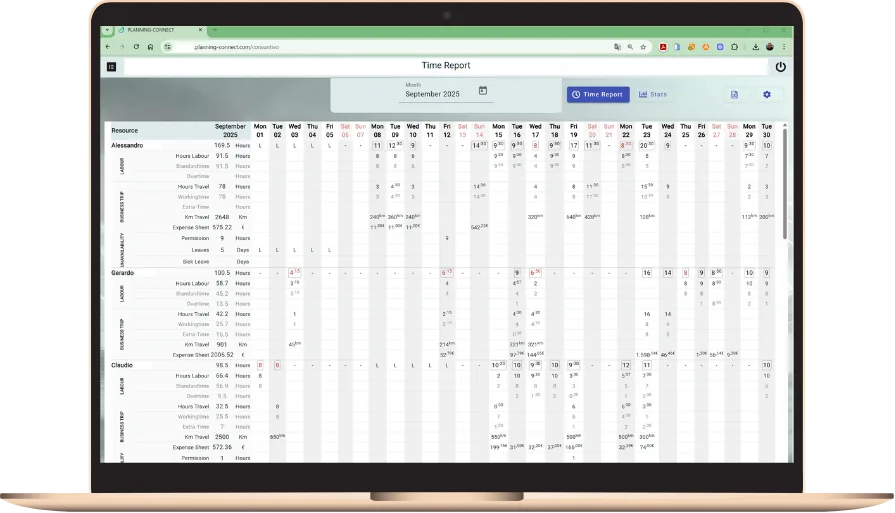Click the Month field showing September 2025
This screenshot has width=895, height=513.
(x=446, y=92)
